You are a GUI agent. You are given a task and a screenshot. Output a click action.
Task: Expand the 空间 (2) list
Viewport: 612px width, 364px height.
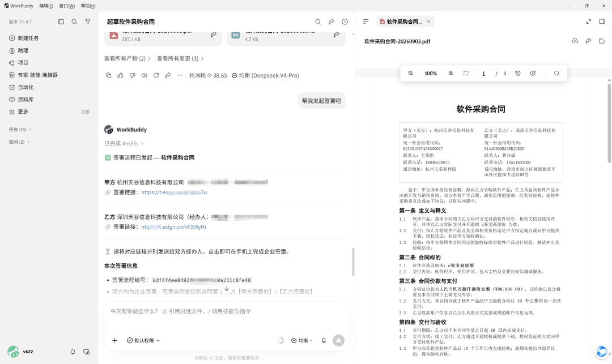pos(19,142)
